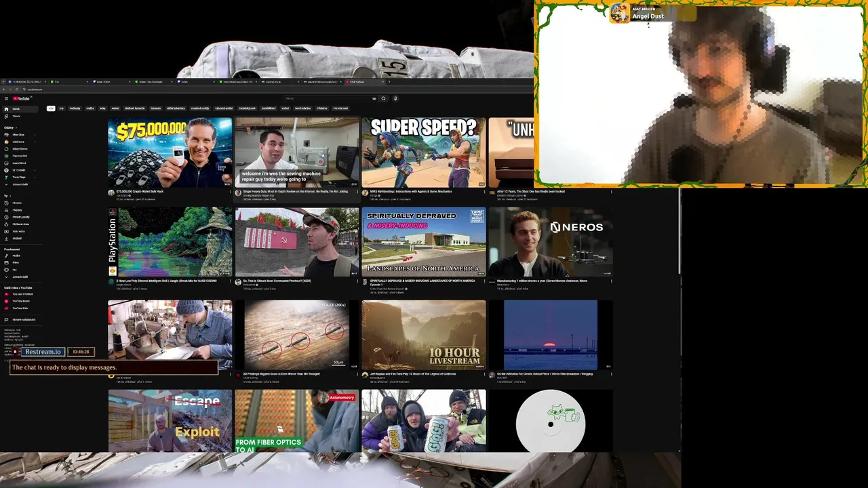Open more options for MW3 Mythbusting video
Screen dimensions: 868x488
(x=484, y=192)
